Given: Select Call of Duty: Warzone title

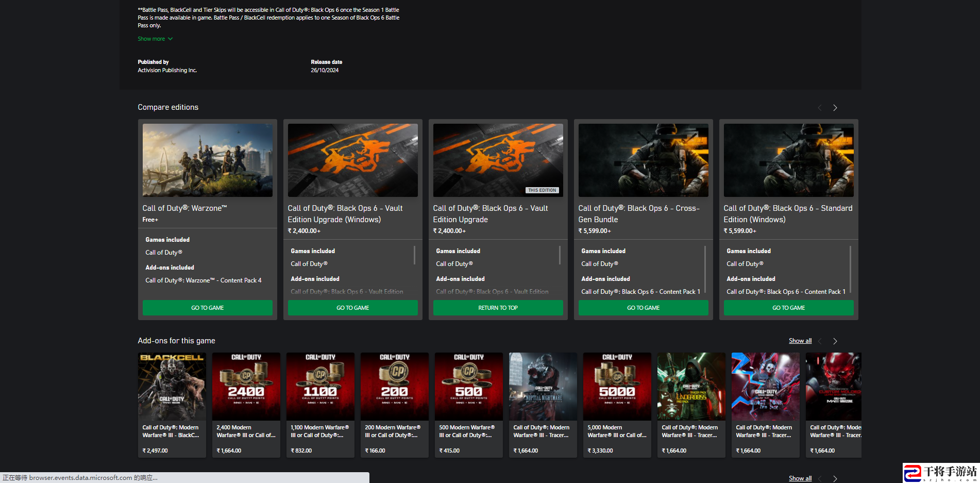Looking at the screenshot, I should 184,208.
